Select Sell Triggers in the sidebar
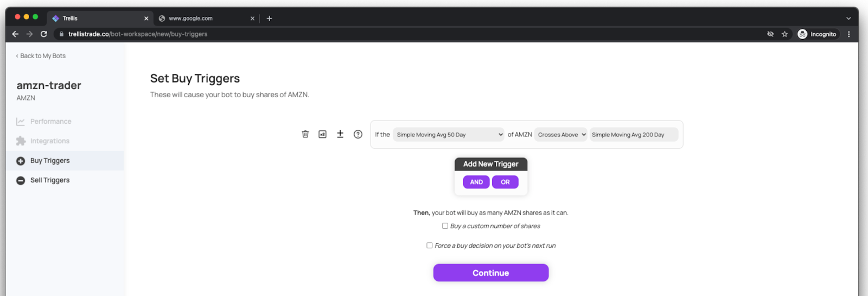 click(x=65, y=180)
